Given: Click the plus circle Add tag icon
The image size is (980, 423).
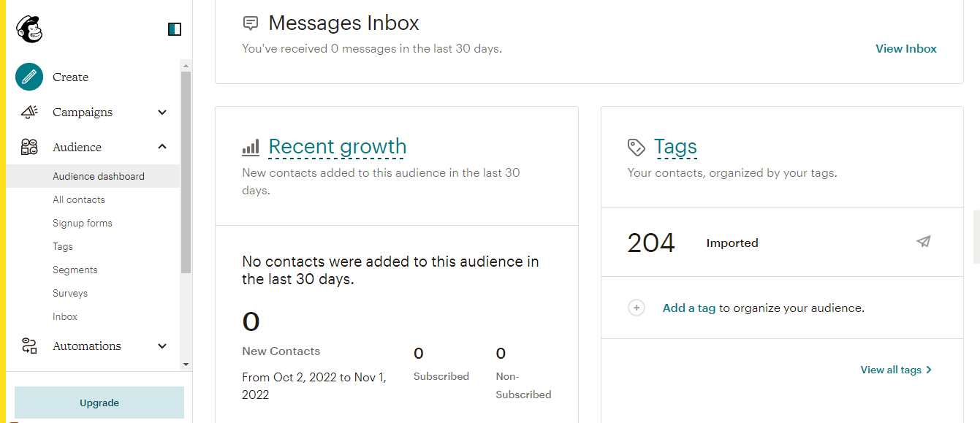Looking at the screenshot, I should (x=637, y=308).
